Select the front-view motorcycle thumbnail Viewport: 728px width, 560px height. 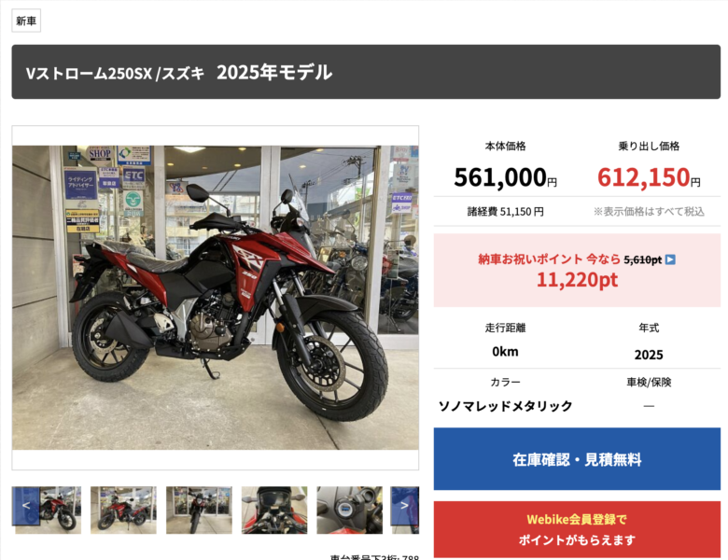[199, 510]
